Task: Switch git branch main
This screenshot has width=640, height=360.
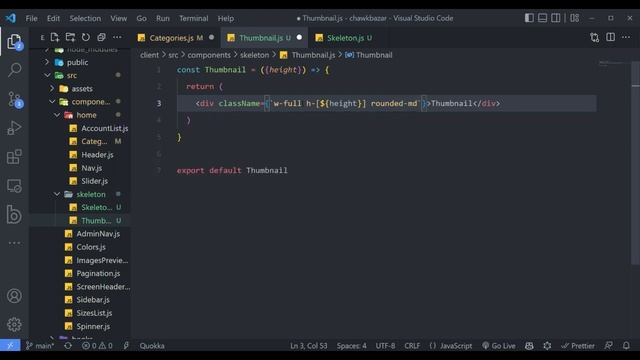Action: [x=40, y=346]
